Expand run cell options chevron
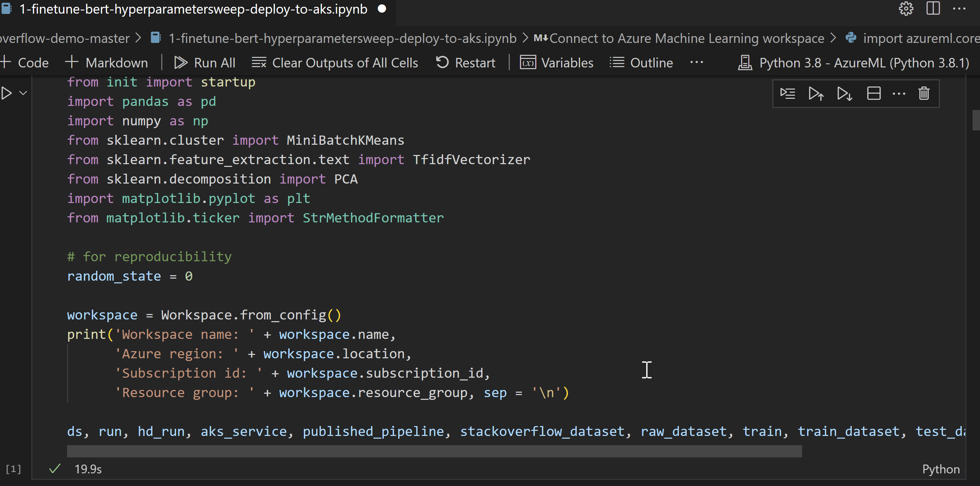 23,93
